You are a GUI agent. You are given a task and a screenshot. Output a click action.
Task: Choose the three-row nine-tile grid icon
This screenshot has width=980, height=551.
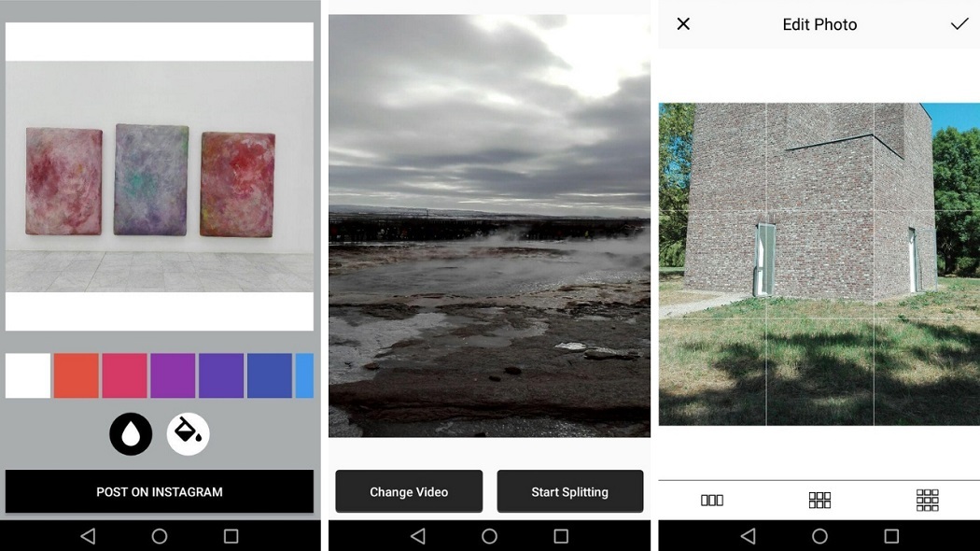click(x=927, y=500)
